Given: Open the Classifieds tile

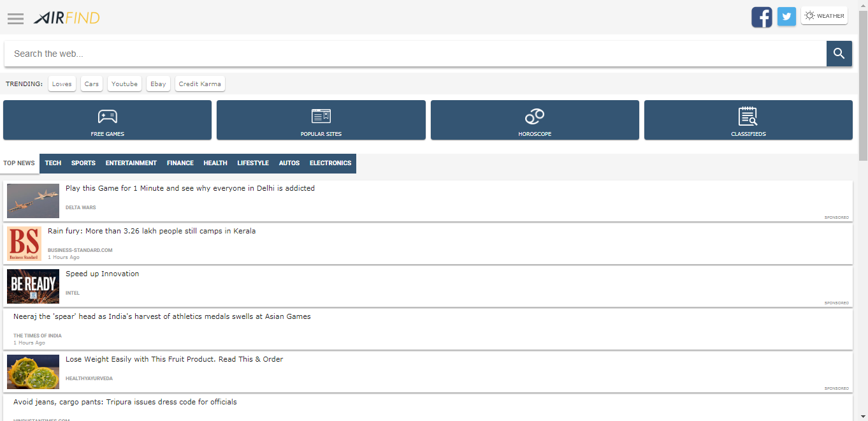Looking at the screenshot, I should pyautogui.click(x=748, y=120).
